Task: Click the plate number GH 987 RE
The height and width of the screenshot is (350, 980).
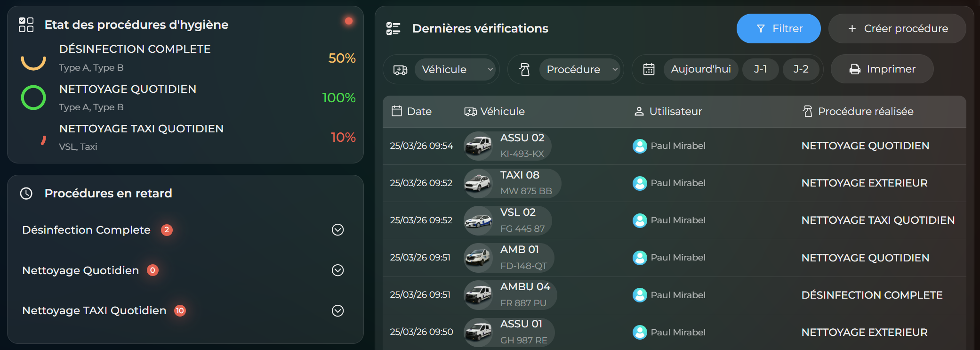Action: point(524,341)
